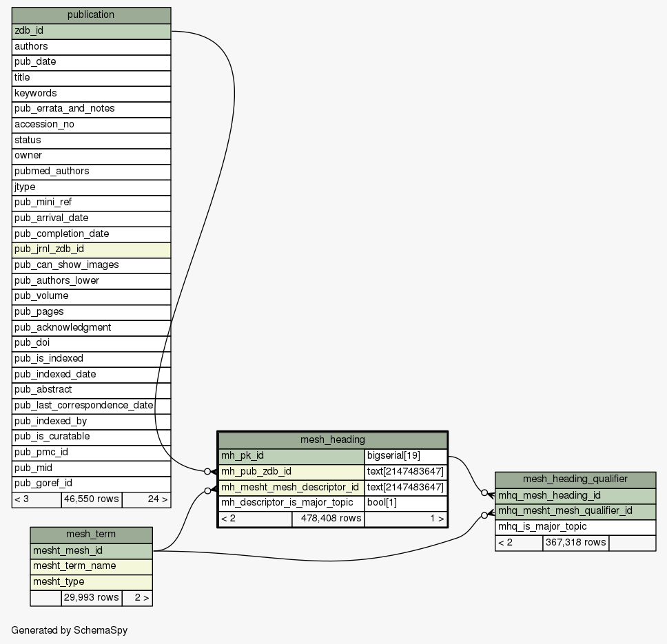Open the publication table header

pyautogui.click(x=91, y=14)
